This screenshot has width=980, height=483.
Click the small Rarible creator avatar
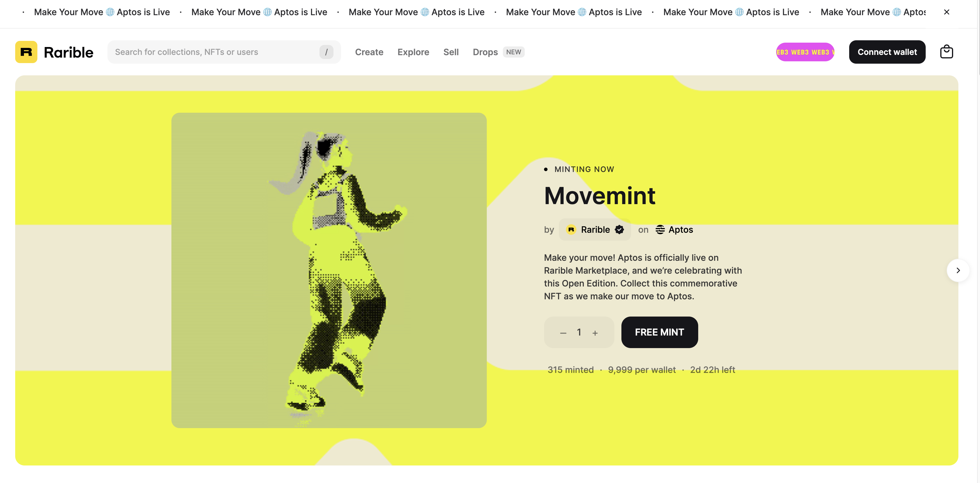point(571,229)
